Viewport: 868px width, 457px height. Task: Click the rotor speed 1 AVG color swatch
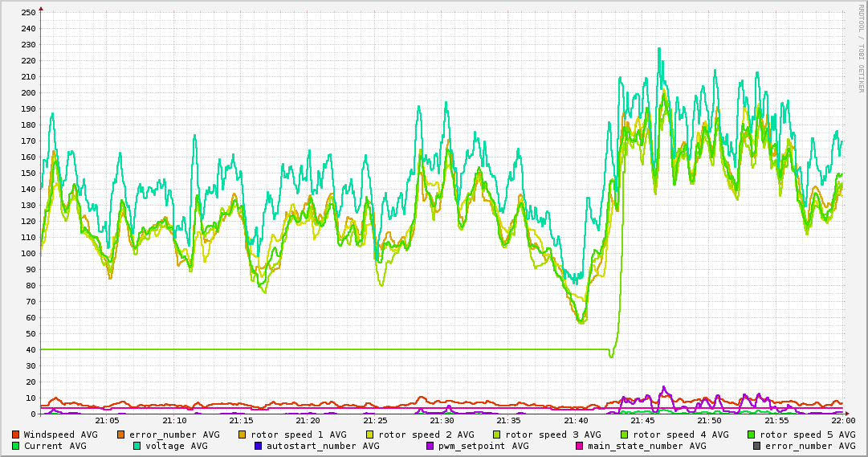pos(242,435)
